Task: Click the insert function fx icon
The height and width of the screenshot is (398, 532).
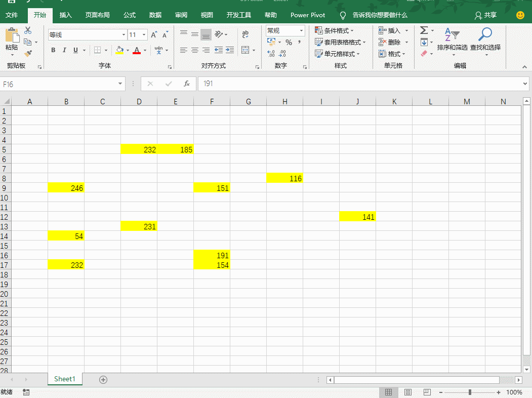Action: point(187,84)
